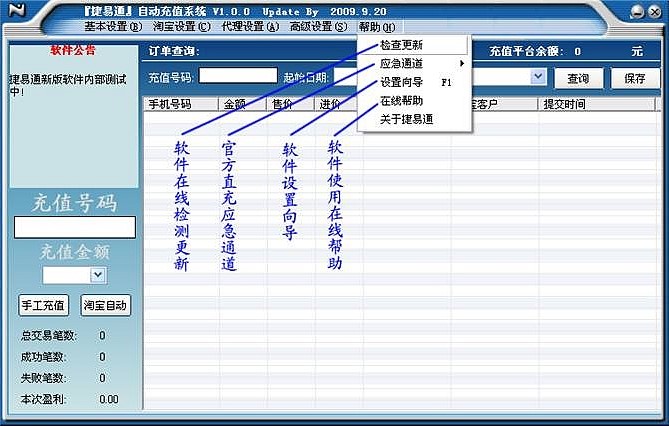The height and width of the screenshot is (426, 669).
Task: Close the 捷易通 window
Action: tap(654, 12)
